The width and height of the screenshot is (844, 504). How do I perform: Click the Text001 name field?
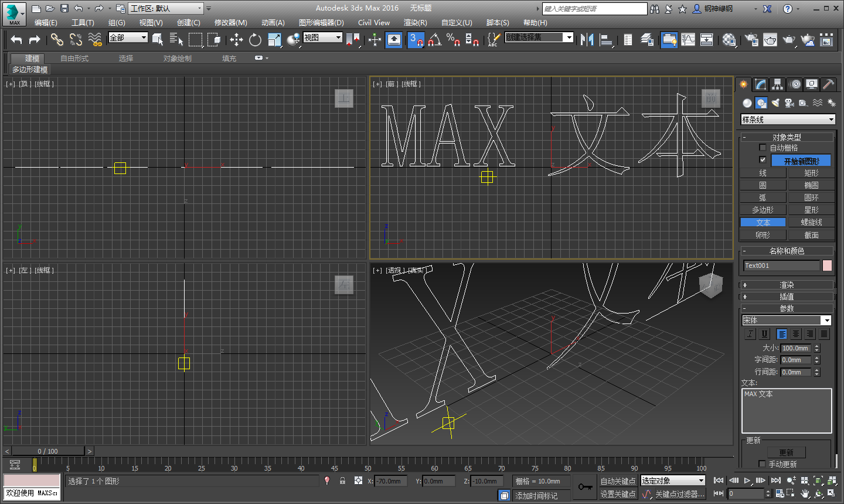tap(781, 265)
